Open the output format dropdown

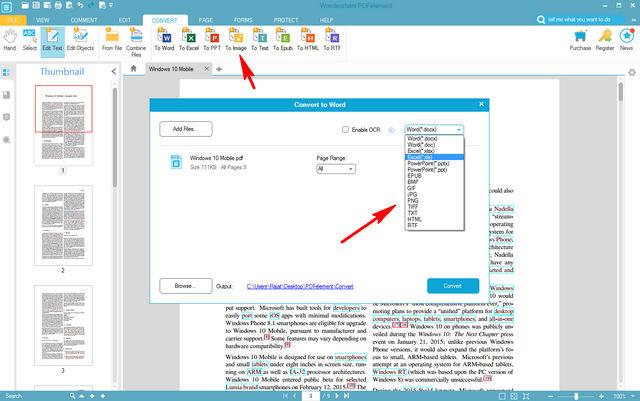pos(434,129)
